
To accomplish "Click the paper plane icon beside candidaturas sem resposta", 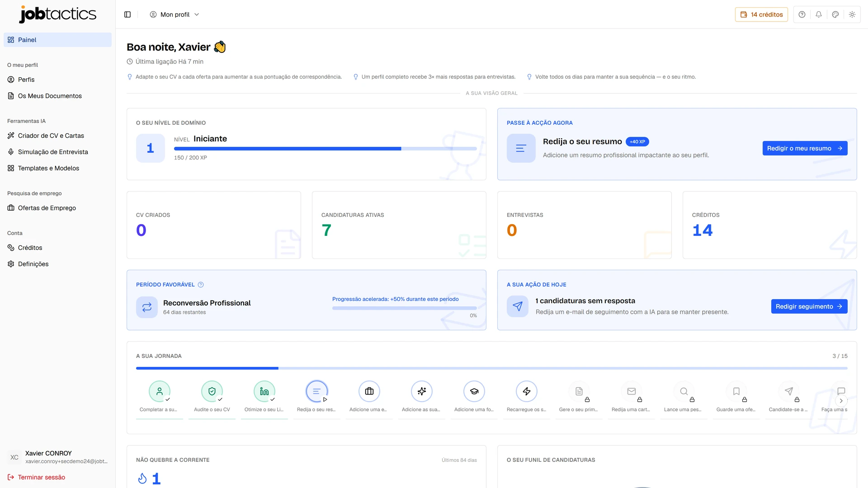I will (x=518, y=306).
